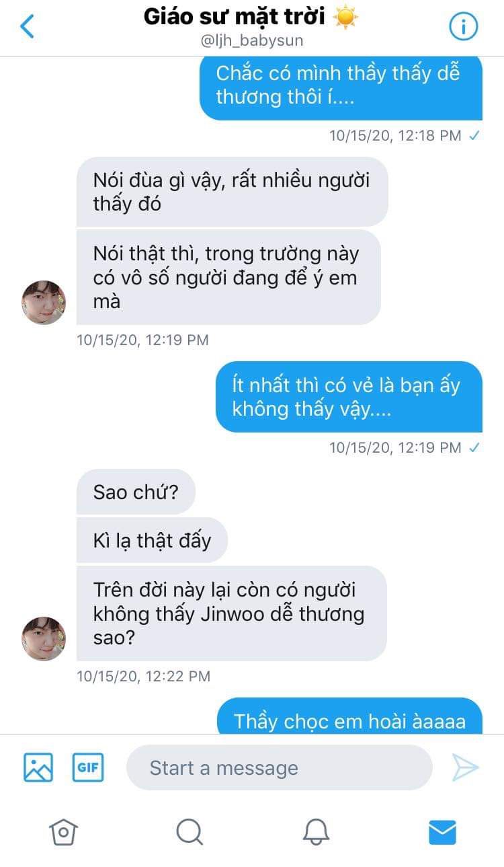This screenshot has width=504, height=867.
Task: Attach a photo with the image icon
Action: [38, 767]
